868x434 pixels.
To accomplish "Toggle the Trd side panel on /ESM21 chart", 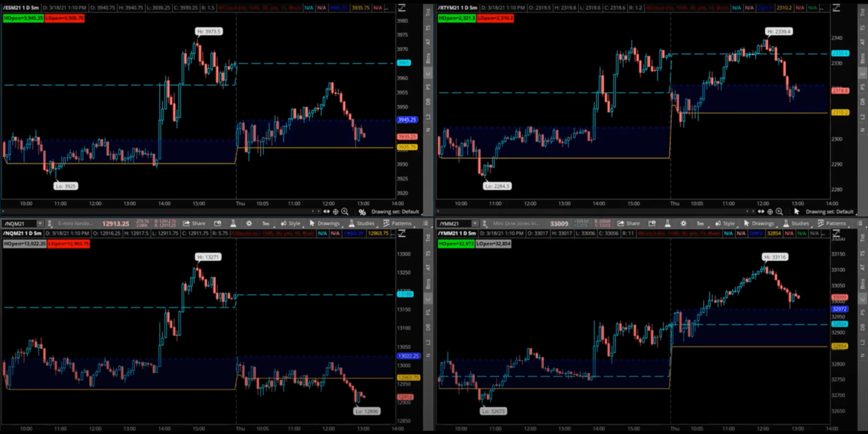I will 428,12.
